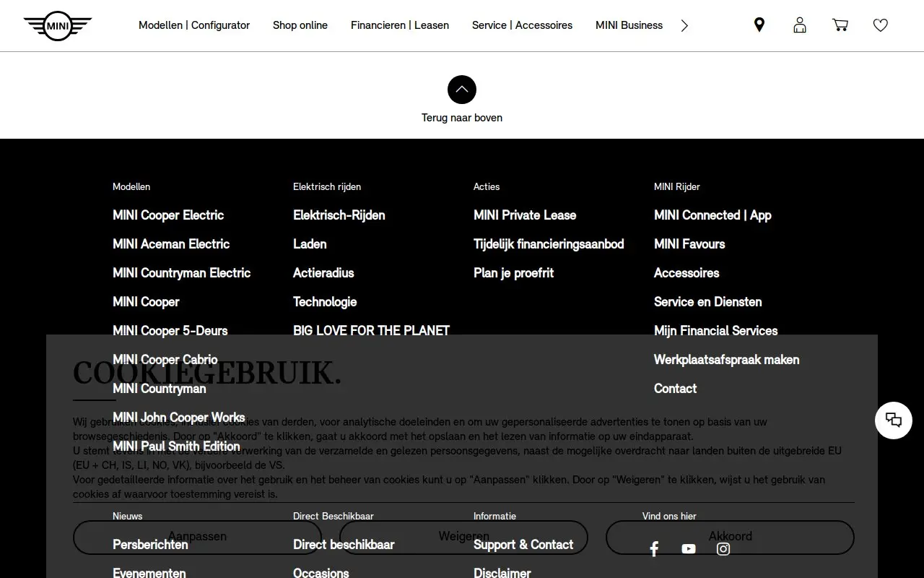The image size is (924, 578).
Task: Click the navigation next arrow chevron
Action: [x=684, y=25]
